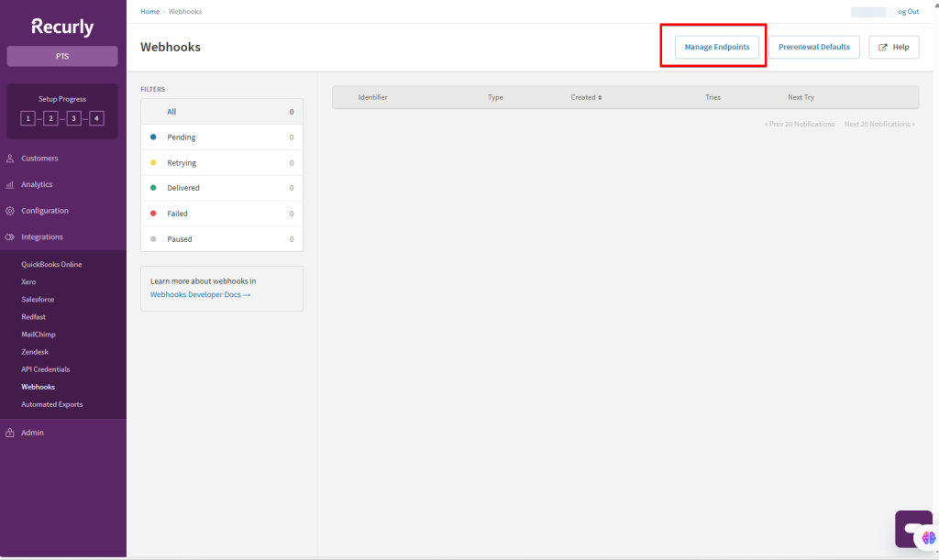Click the Admin lock icon

click(9, 433)
